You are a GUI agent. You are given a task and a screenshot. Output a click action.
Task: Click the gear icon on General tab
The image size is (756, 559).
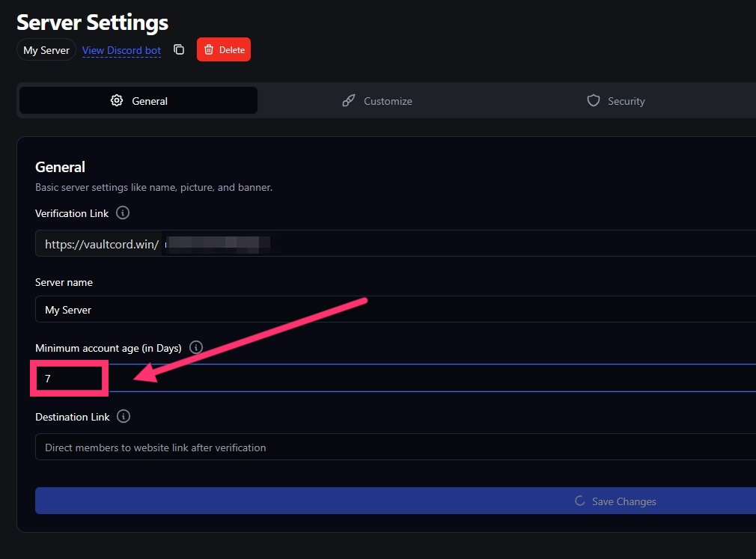tap(117, 101)
